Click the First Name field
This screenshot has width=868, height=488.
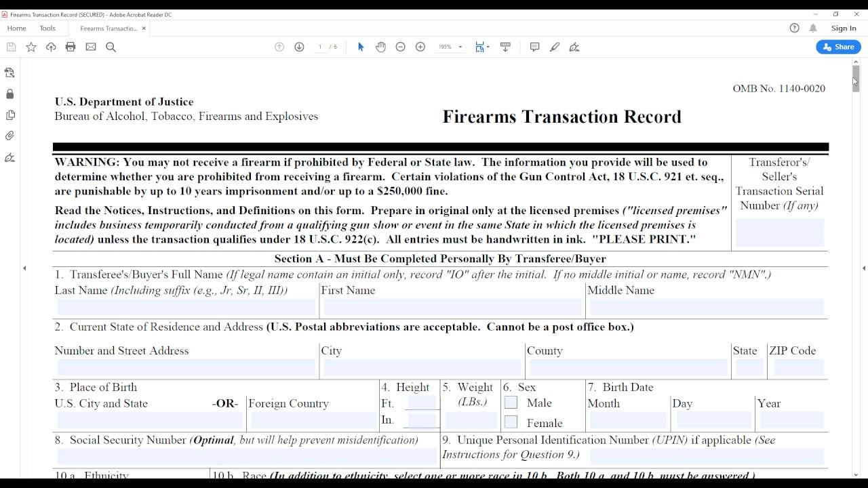(x=452, y=307)
